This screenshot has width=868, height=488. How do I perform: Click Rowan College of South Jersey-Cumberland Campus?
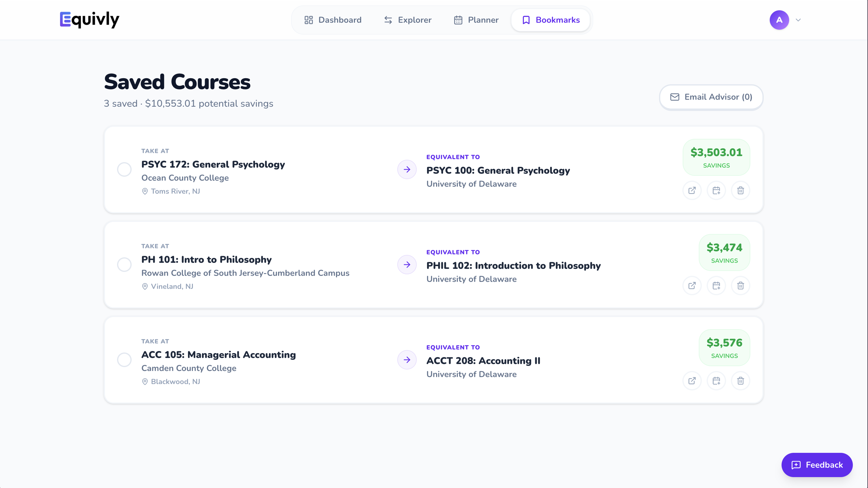coord(245,273)
